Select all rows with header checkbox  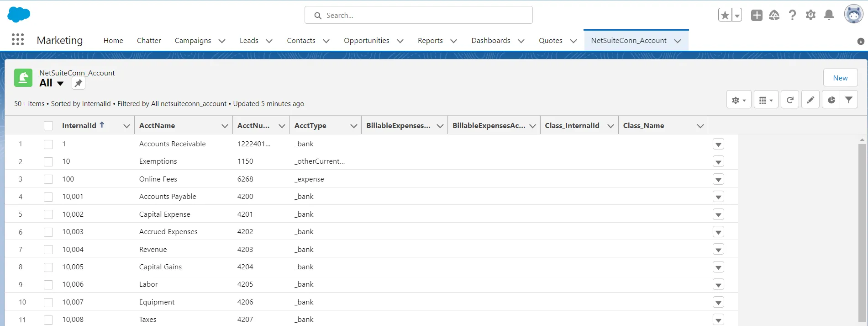48,126
